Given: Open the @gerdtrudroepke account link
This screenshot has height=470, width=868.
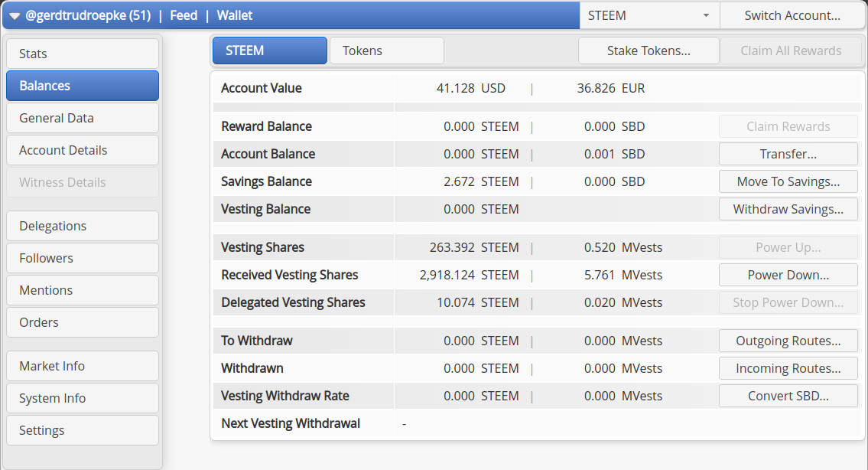Looking at the screenshot, I should [88, 15].
